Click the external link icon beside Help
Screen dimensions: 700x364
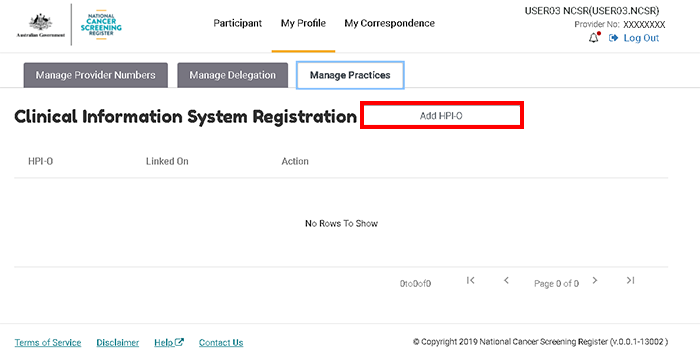179,343
